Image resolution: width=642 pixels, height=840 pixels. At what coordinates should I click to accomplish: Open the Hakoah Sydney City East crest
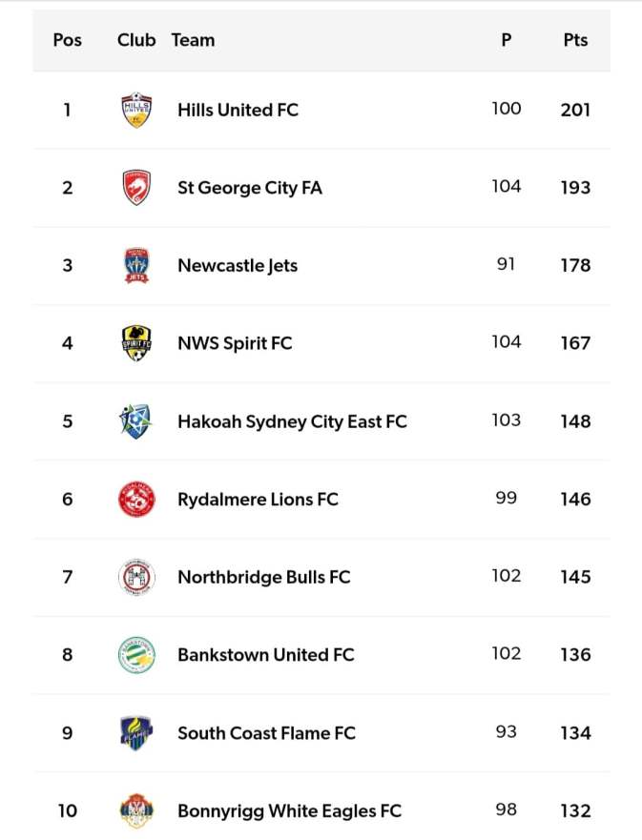(x=135, y=421)
